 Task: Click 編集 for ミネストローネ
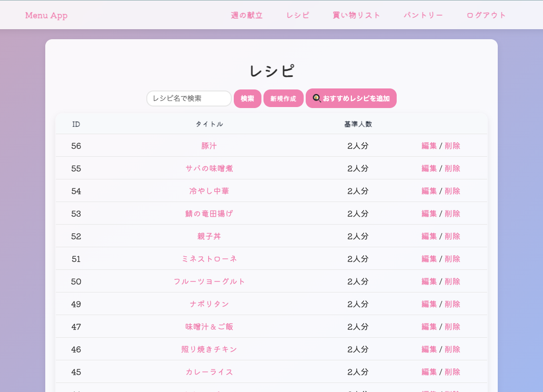pos(429,259)
